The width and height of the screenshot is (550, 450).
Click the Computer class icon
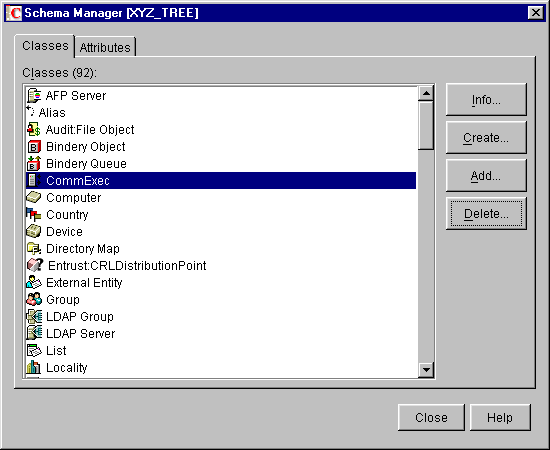pos(34,197)
